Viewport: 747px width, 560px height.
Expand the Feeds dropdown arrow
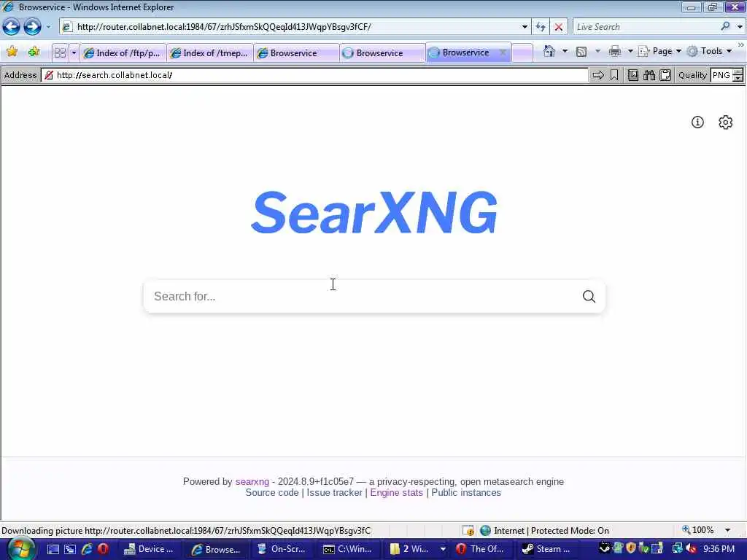coord(598,51)
